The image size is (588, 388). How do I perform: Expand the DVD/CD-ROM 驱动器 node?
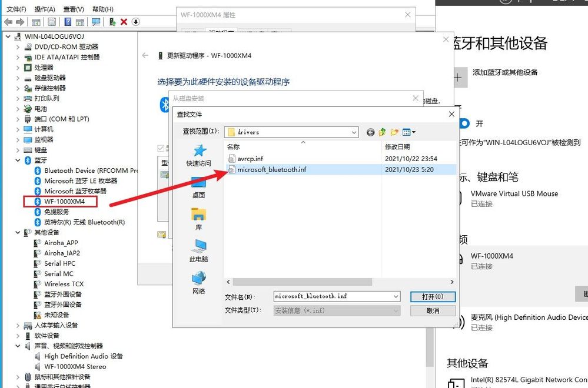(x=18, y=47)
